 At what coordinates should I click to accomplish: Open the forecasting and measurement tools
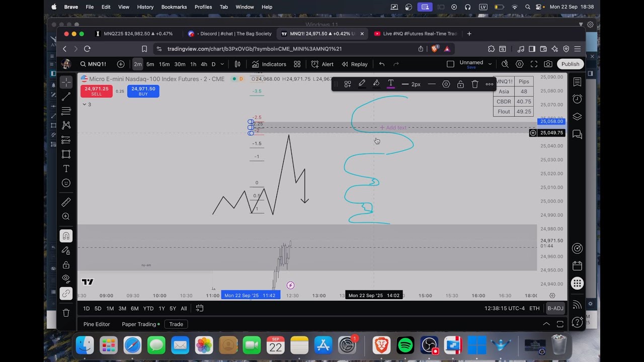[66, 140]
